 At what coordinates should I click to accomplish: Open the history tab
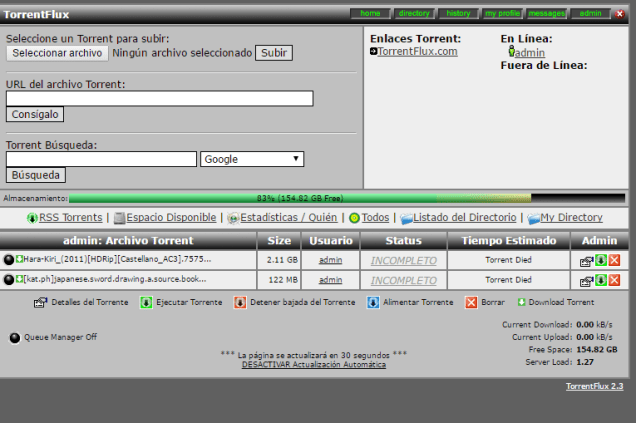(458, 13)
